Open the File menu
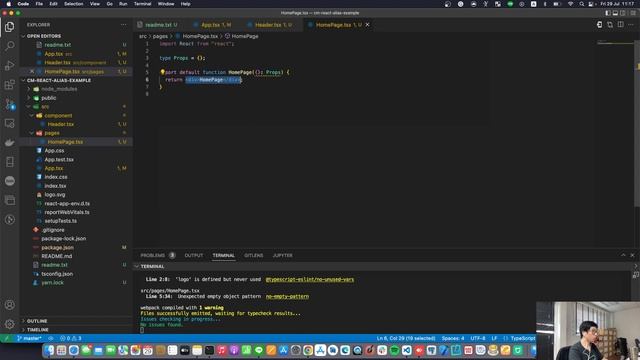 tap(39, 4)
